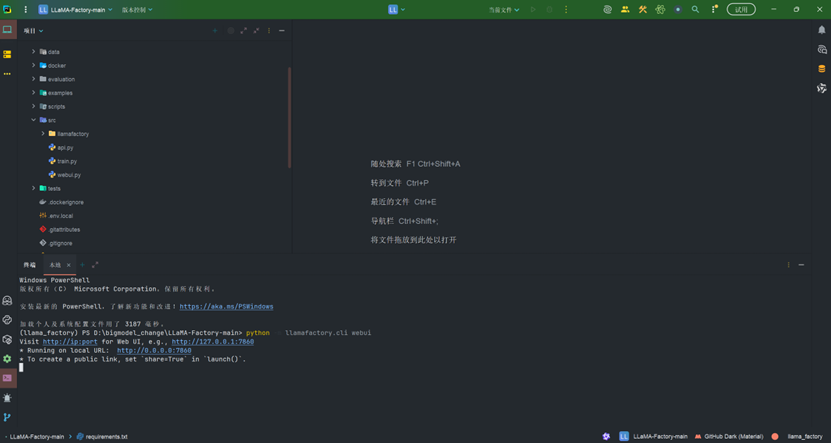
Task: Select webui.py in project tree
Action: point(65,175)
